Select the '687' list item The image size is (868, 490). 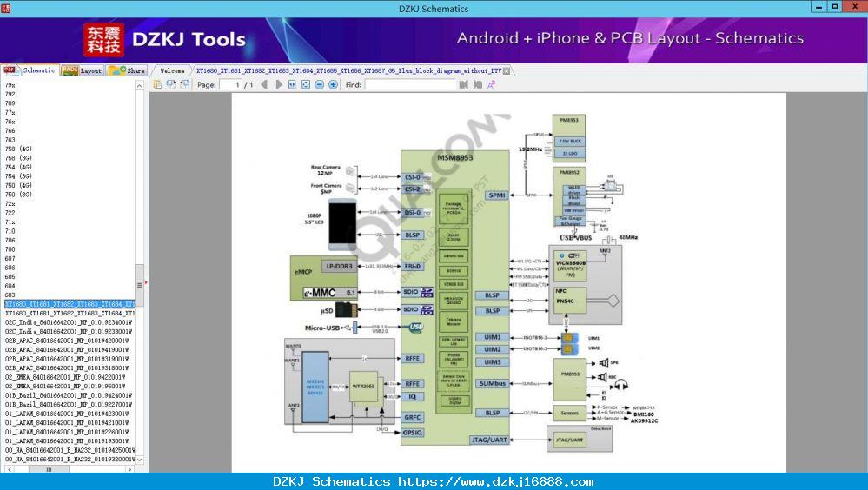point(10,259)
